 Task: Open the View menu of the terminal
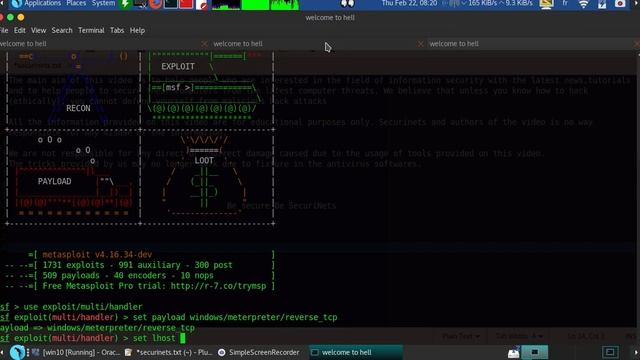coord(38,30)
